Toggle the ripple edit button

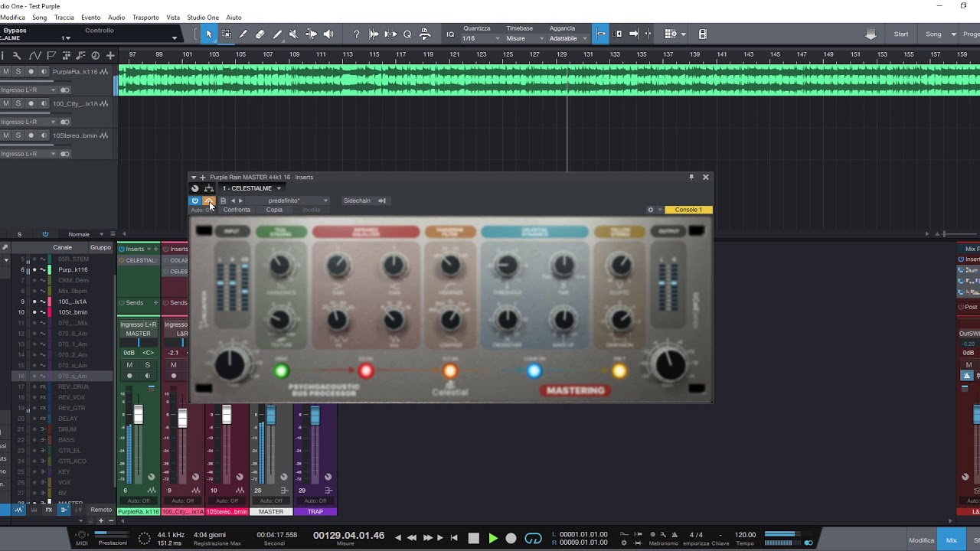[x=617, y=34]
